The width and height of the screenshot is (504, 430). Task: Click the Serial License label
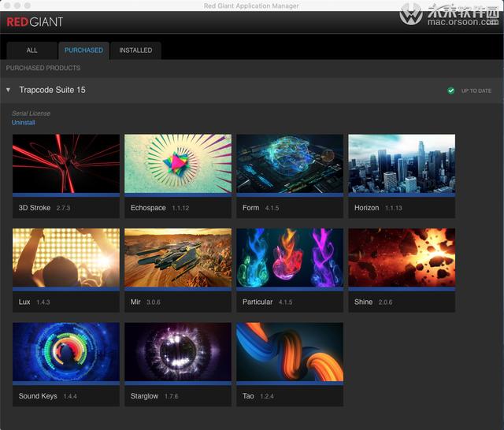(x=31, y=113)
